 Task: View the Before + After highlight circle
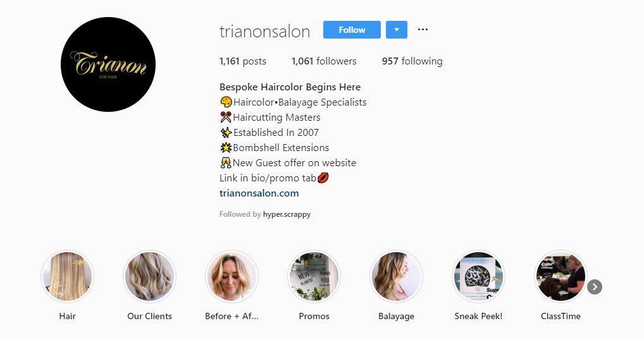(x=232, y=276)
